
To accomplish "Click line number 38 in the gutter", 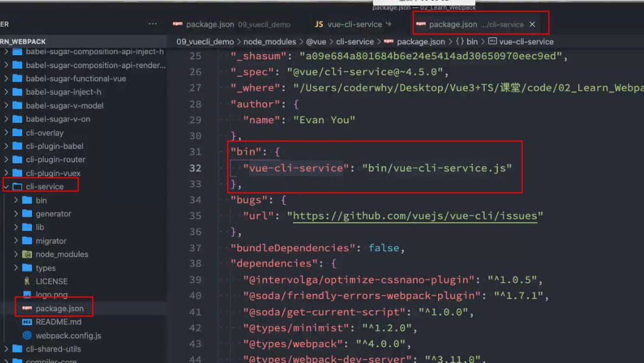I will coord(195,263).
